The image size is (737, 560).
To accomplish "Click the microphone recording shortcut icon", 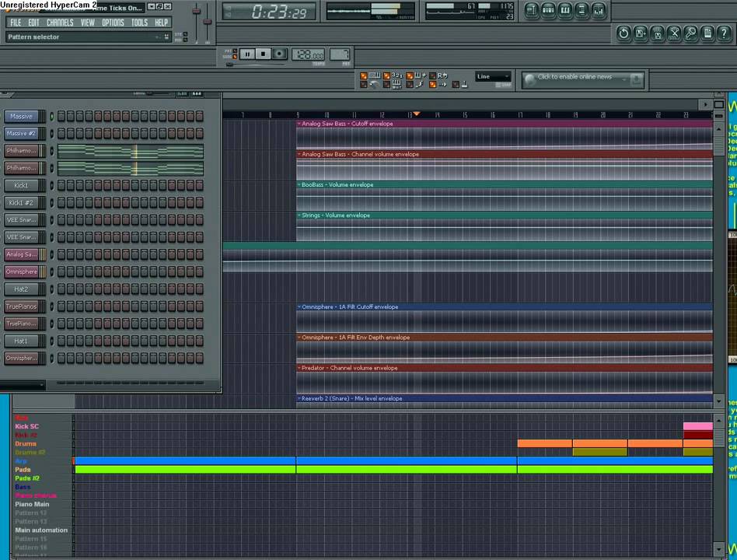I will (691, 33).
